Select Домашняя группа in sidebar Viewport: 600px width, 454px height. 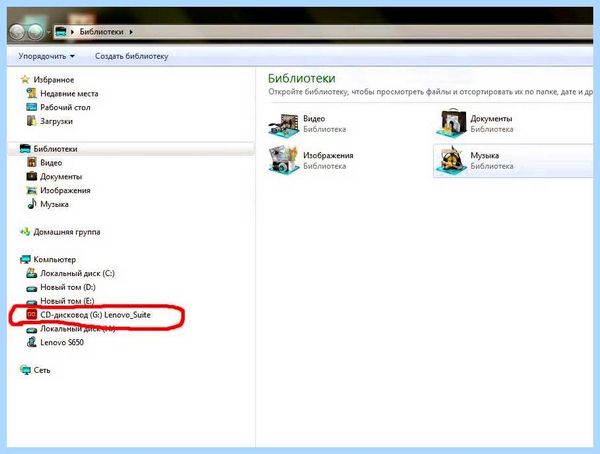tap(67, 232)
